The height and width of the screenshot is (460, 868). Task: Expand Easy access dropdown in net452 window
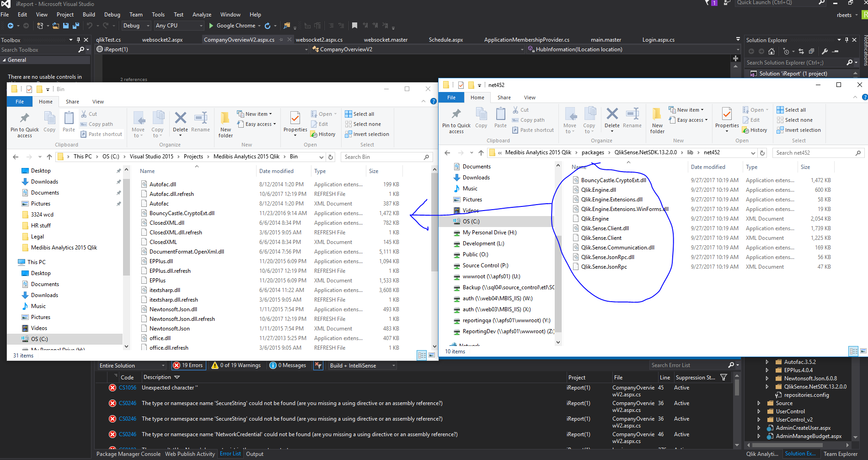706,120
